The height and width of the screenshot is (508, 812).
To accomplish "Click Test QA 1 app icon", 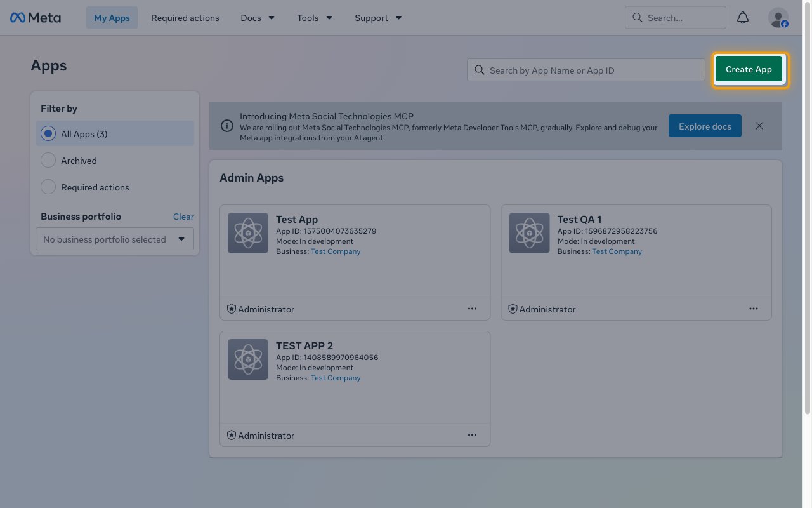I will point(529,233).
